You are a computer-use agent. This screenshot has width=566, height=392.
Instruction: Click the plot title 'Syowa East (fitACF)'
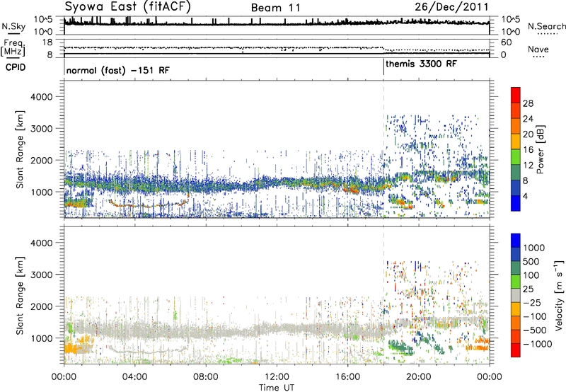click(127, 7)
